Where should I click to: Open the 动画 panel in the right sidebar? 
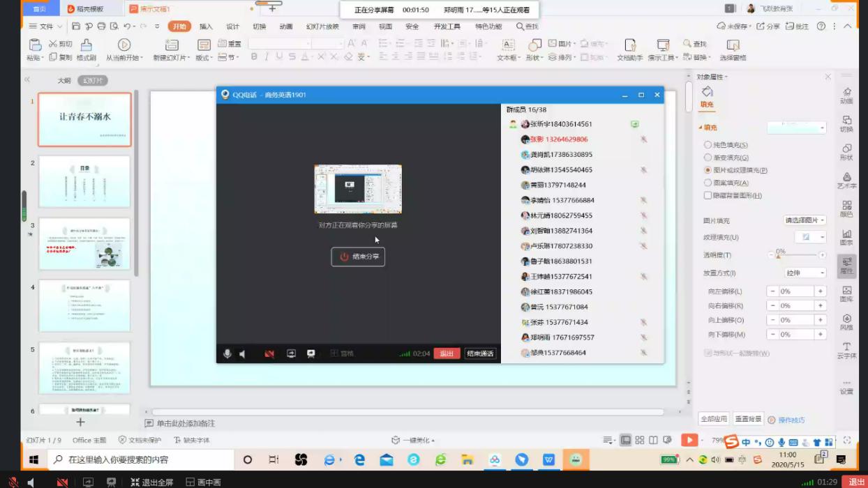coord(846,96)
